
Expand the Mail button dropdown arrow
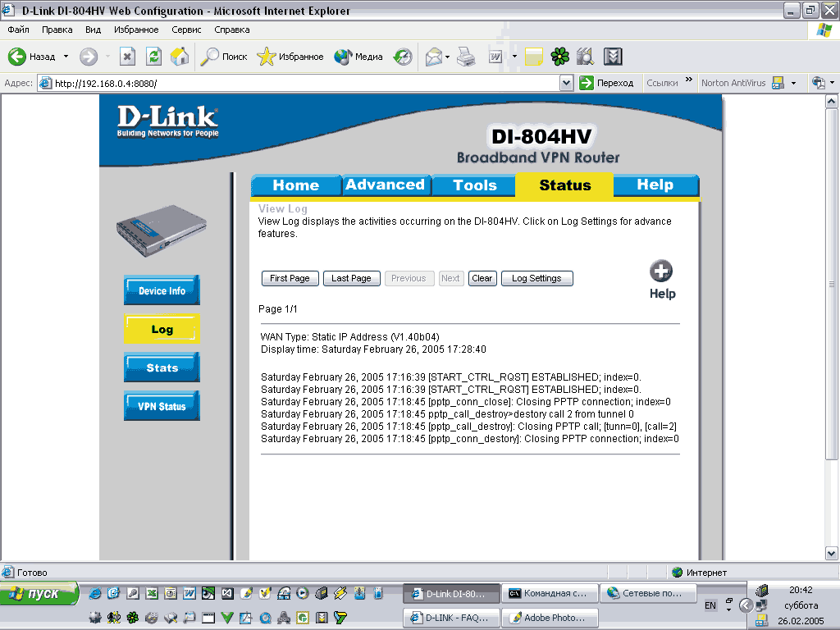(447, 57)
